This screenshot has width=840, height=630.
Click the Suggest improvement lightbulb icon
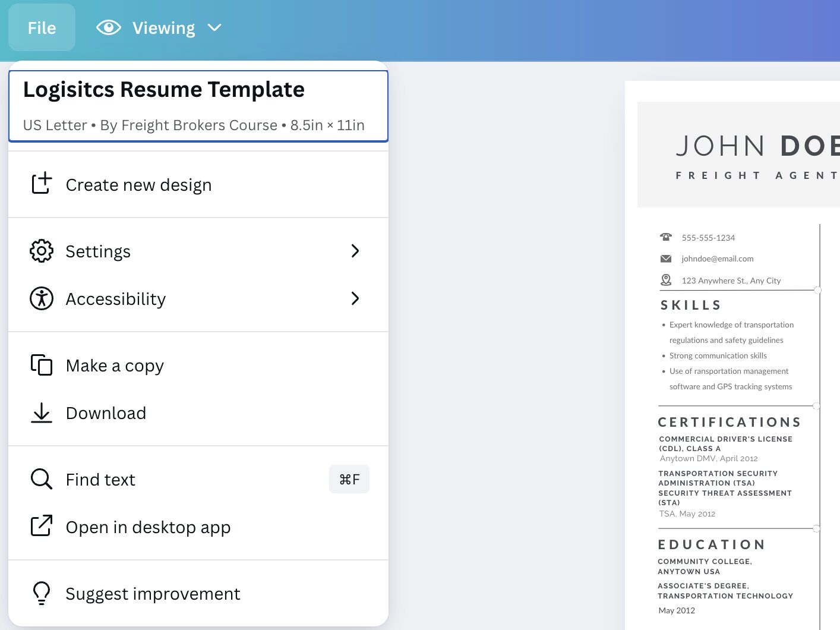tap(42, 593)
